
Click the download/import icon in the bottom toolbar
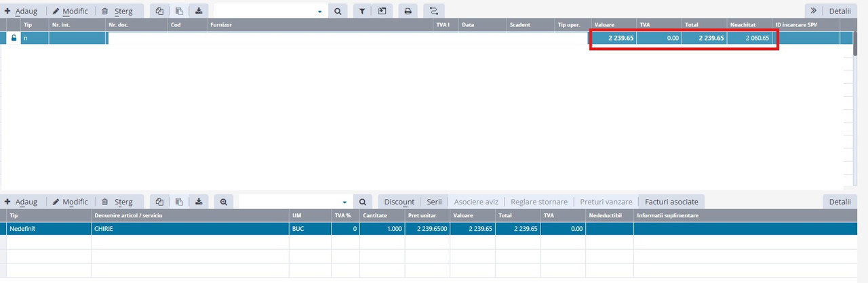pos(199,202)
